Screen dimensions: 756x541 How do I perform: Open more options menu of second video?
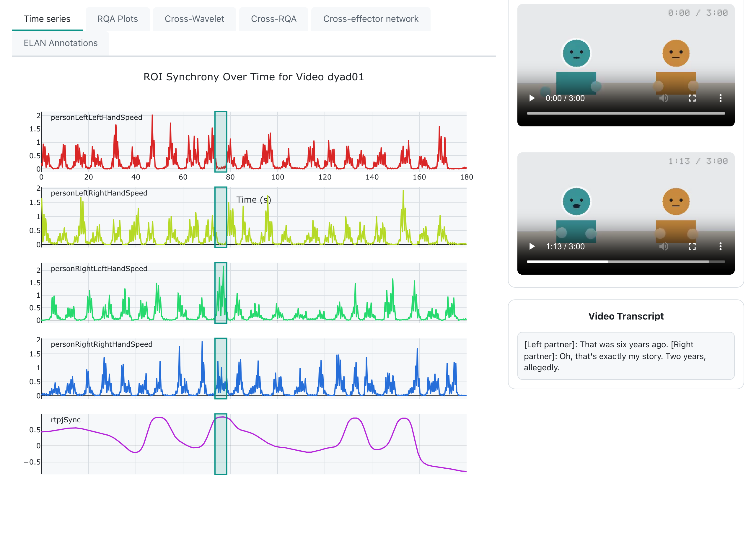[x=720, y=247]
